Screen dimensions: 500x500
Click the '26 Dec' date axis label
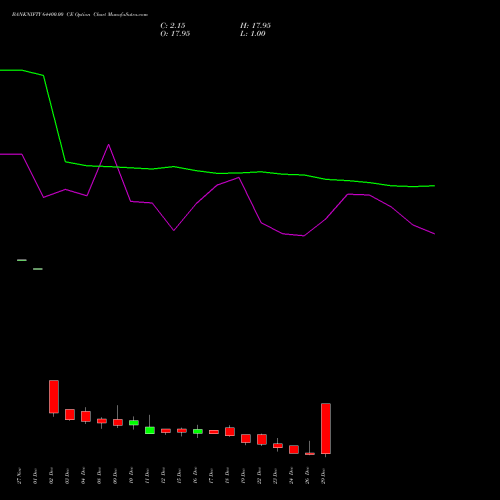click(x=307, y=476)
